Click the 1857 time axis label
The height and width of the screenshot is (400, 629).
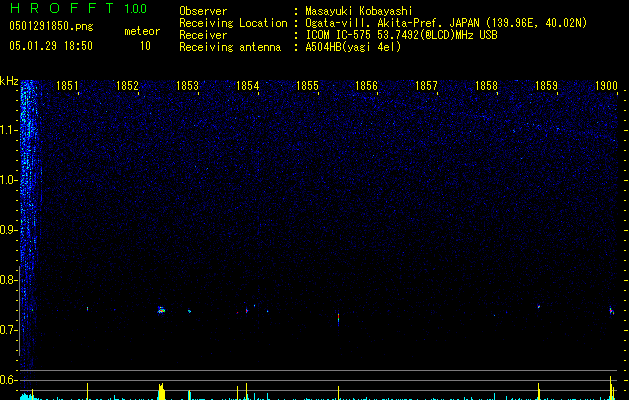(426, 86)
